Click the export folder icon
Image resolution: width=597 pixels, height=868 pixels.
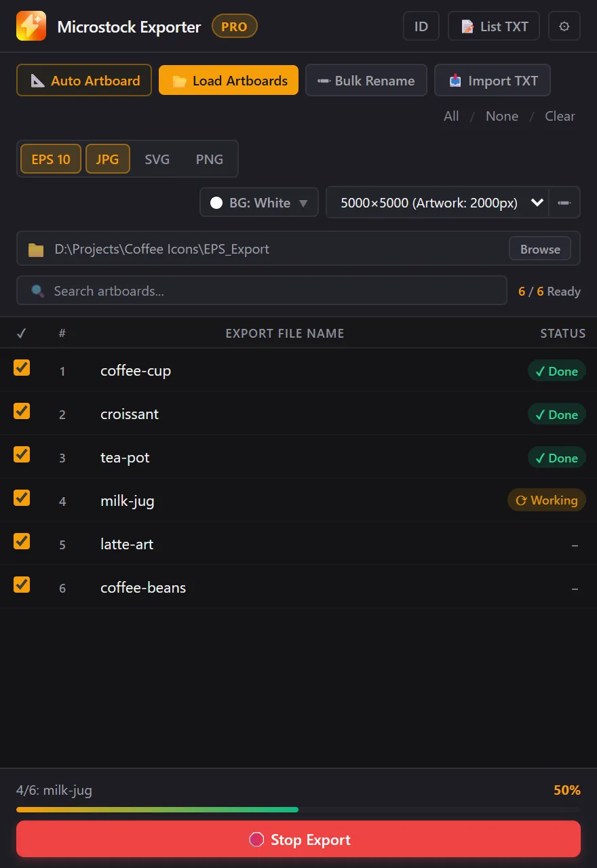point(36,250)
